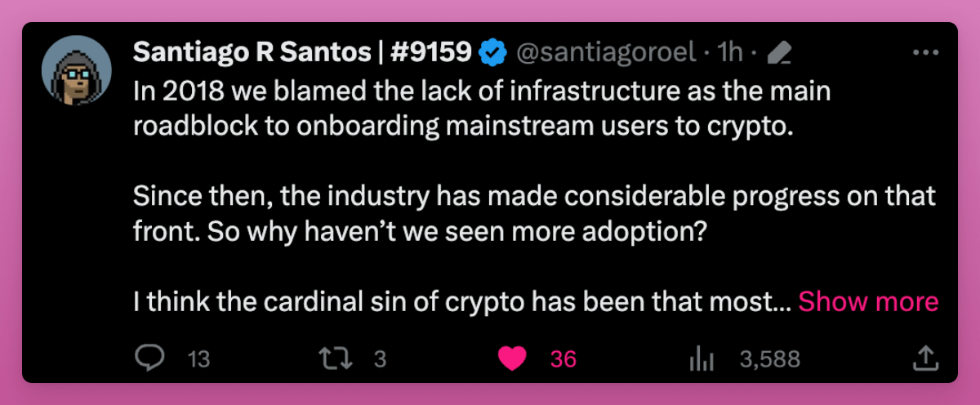Click the retweet count 3
This screenshot has width=980, height=405.
(380, 359)
